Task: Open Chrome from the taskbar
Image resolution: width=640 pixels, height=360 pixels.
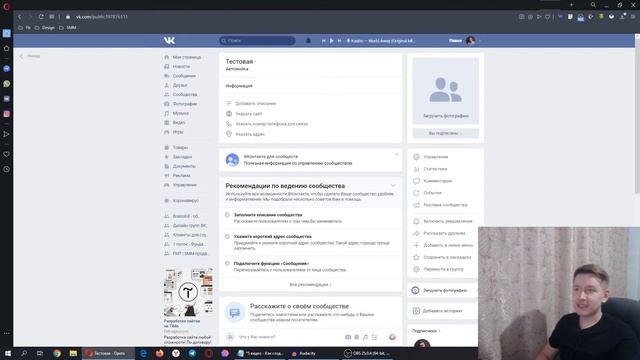Action: 57,353
